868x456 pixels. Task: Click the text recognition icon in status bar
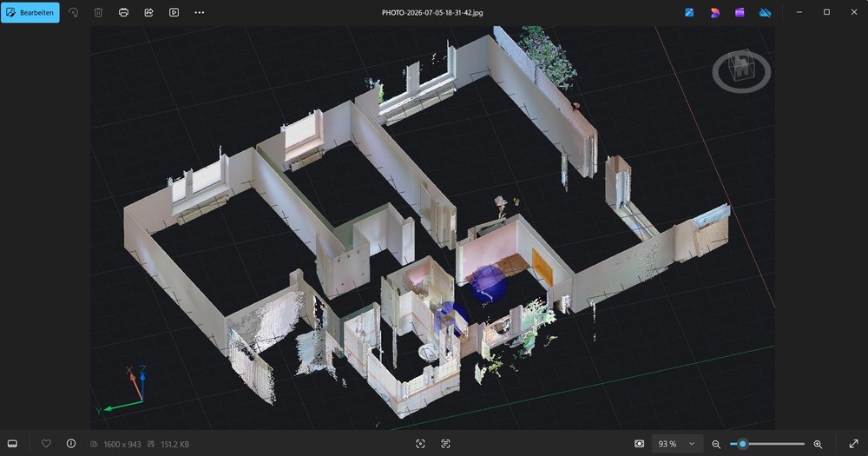tap(445, 444)
